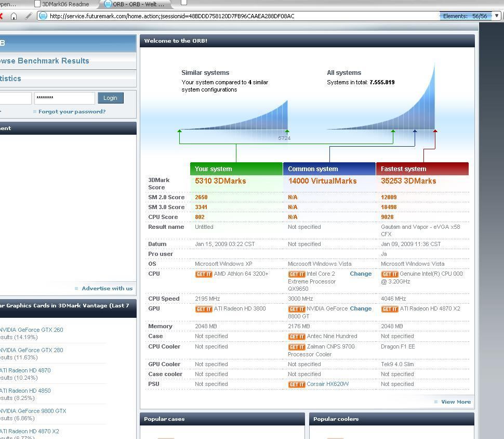Image resolution: width=504 pixels, height=439 pixels.
Task: Click the 7.555.819 total systems number
Action: point(382,82)
